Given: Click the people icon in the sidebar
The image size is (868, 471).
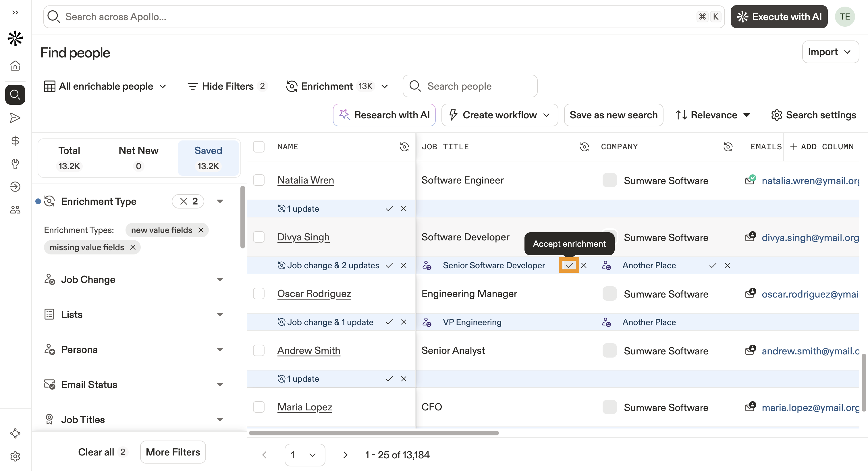Looking at the screenshot, I should click(15, 209).
